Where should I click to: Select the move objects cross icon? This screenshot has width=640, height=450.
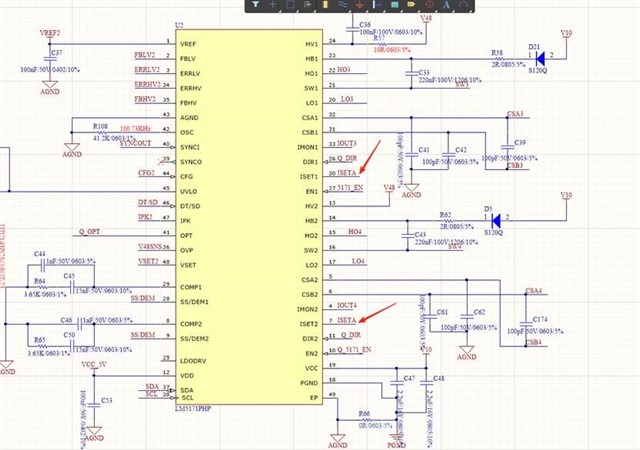click(x=273, y=4)
